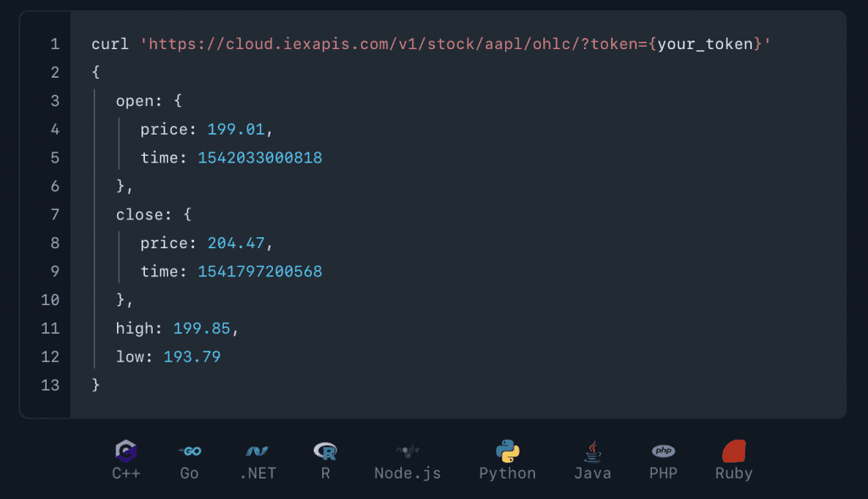Click the C++ language icon
Screen dimensions: 868x499
coord(126,451)
